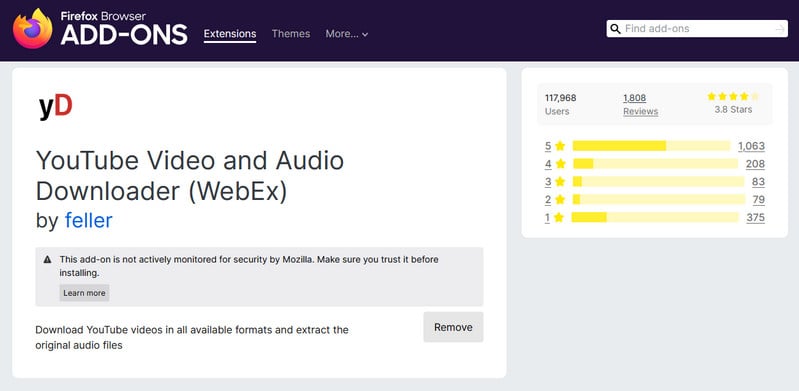
Task: Open 375 one-star reviews count
Action: coord(755,218)
